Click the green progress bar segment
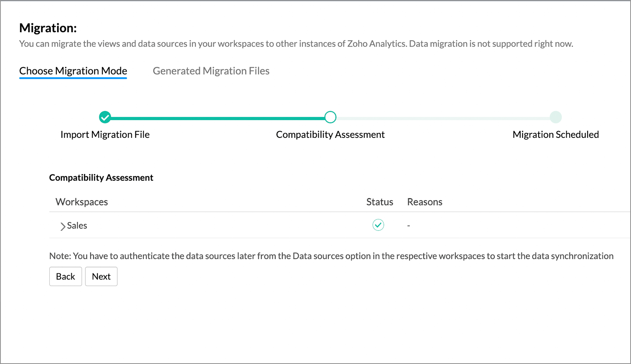Screen dimensions: 631x364 pyautogui.click(x=217, y=118)
